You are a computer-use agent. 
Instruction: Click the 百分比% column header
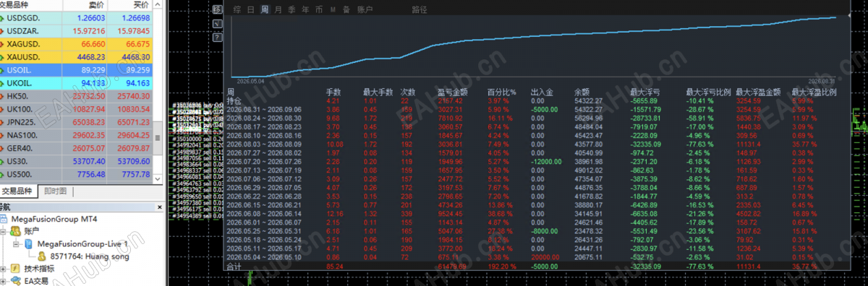[502, 92]
